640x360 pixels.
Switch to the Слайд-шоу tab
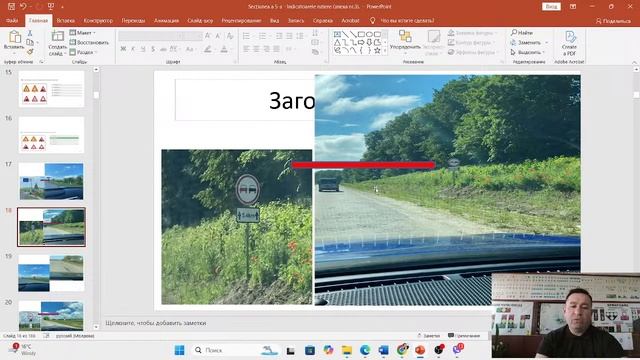[200, 20]
